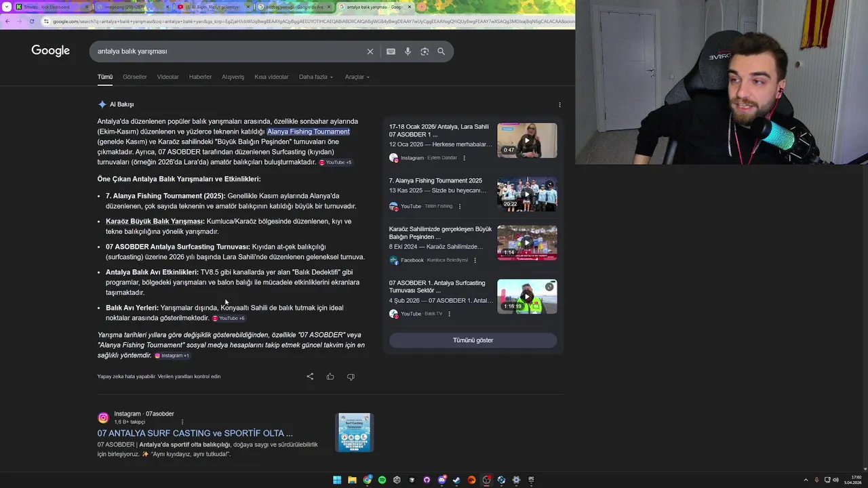This screenshot has height=488, width=868.
Task: Open the YouTube +6 source chip
Action: click(x=229, y=319)
